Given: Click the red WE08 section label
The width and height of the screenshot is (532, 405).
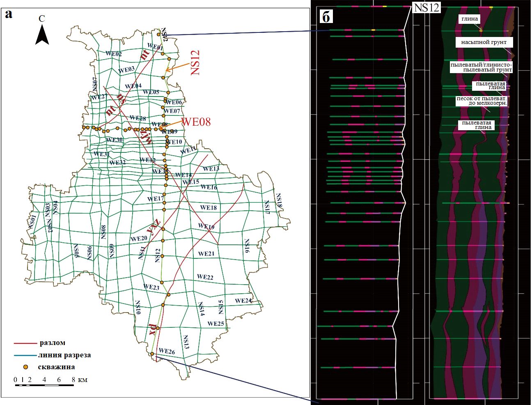Looking at the screenshot, I should [196, 122].
